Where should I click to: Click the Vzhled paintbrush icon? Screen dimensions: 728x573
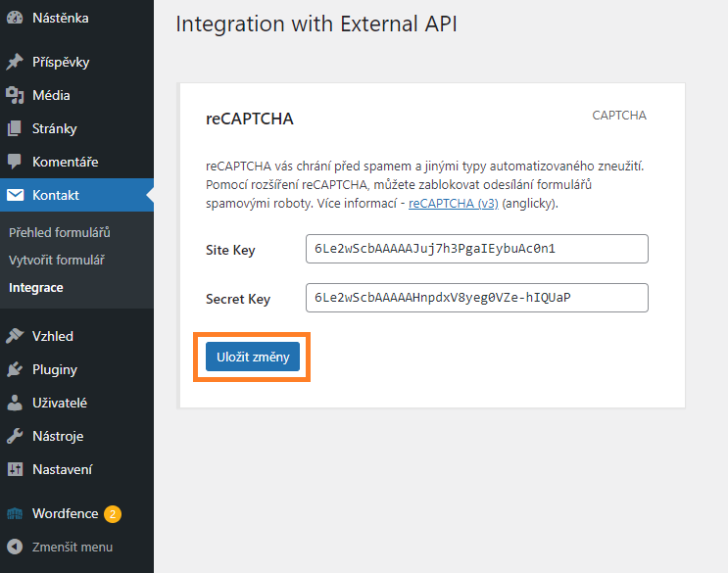[x=15, y=336]
